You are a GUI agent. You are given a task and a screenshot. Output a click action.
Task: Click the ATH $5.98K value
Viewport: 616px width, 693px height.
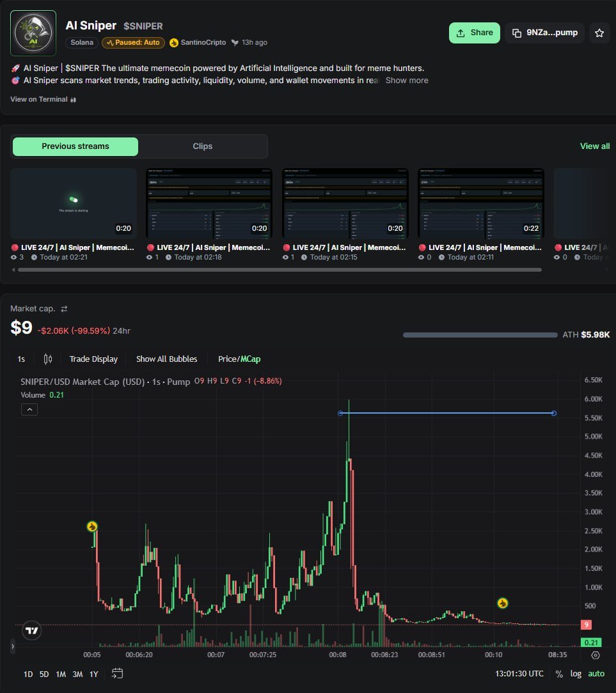point(587,335)
